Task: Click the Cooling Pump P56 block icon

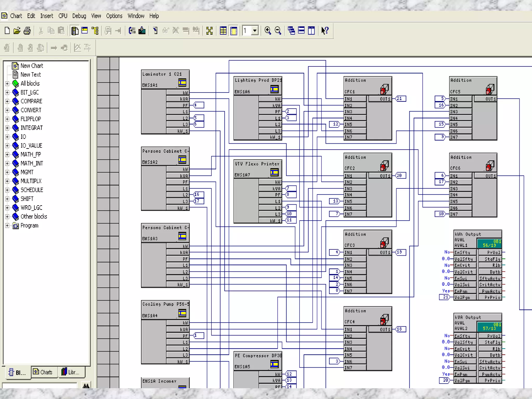Action: [x=182, y=313]
